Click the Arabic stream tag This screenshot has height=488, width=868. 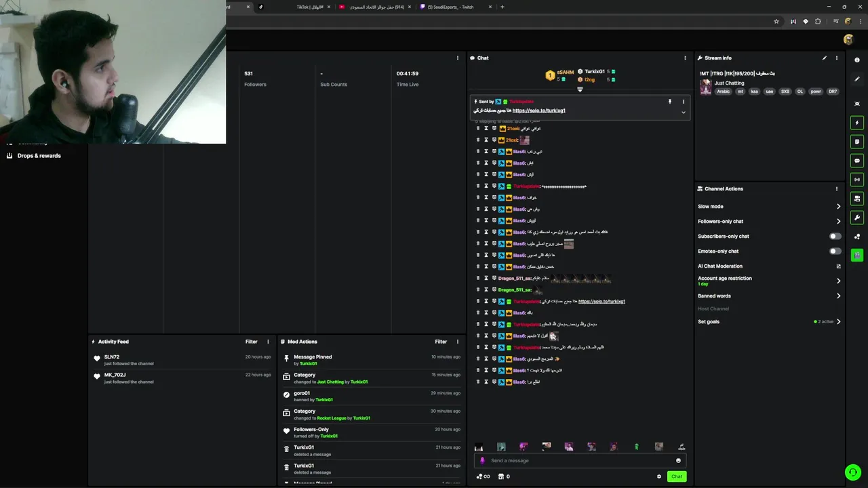click(724, 91)
